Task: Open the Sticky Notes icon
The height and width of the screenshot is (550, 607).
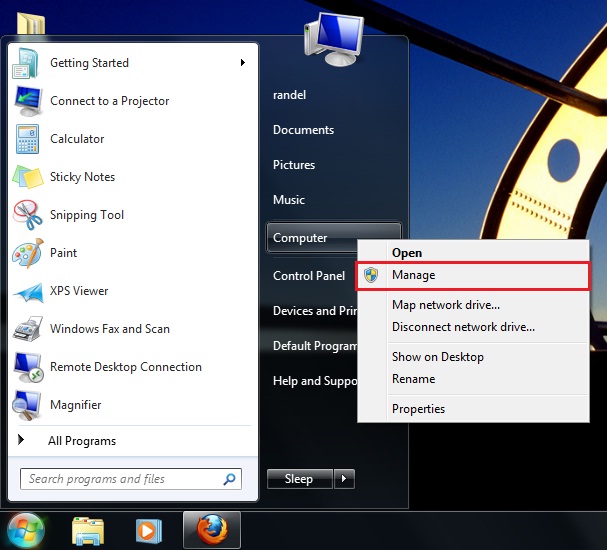Action: (27, 177)
